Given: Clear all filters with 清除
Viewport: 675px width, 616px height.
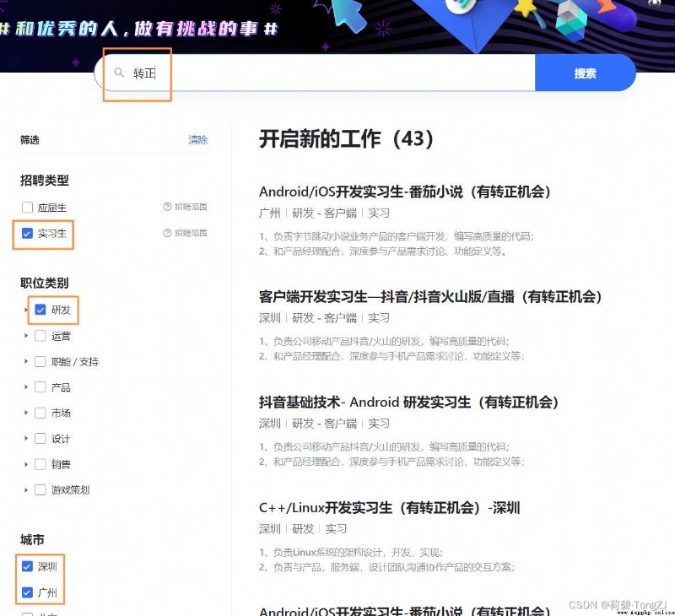Looking at the screenshot, I should [x=198, y=140].
